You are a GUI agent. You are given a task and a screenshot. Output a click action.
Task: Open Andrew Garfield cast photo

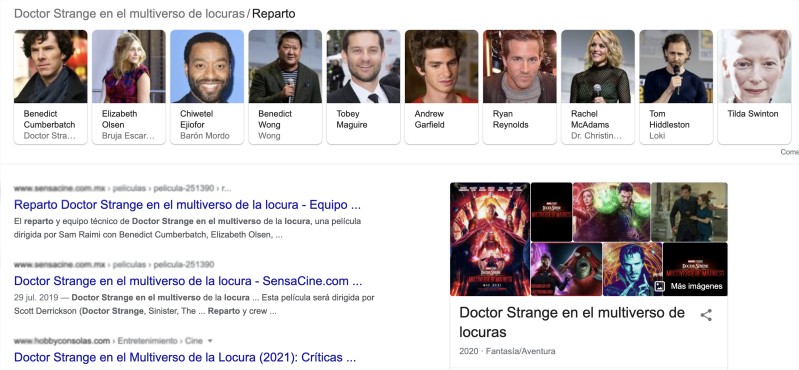pos(442,66)
